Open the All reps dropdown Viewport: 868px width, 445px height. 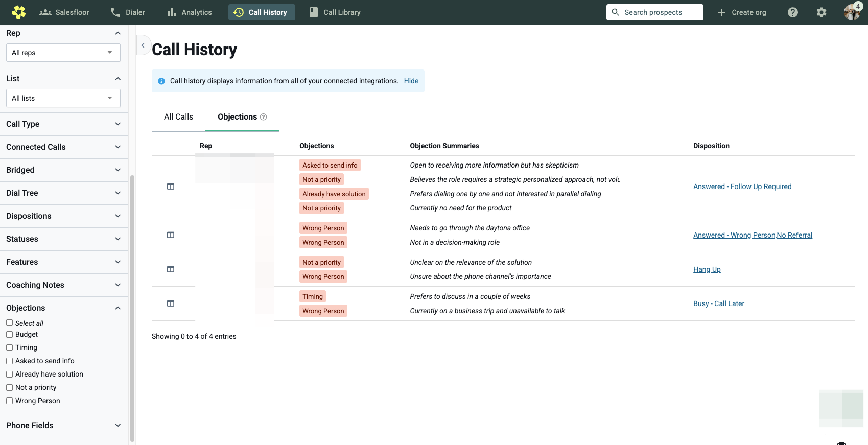(63, 53)
